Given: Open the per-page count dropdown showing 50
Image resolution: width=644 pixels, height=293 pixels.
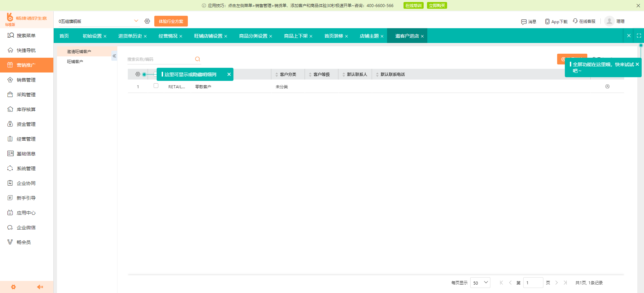Looking at the screenshot, I should [480, 283].
